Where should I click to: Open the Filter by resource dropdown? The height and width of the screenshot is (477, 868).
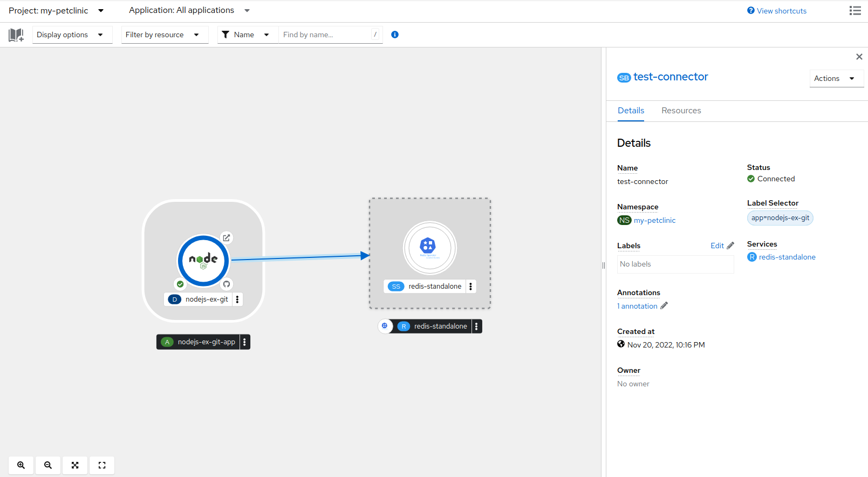[164, 35]
